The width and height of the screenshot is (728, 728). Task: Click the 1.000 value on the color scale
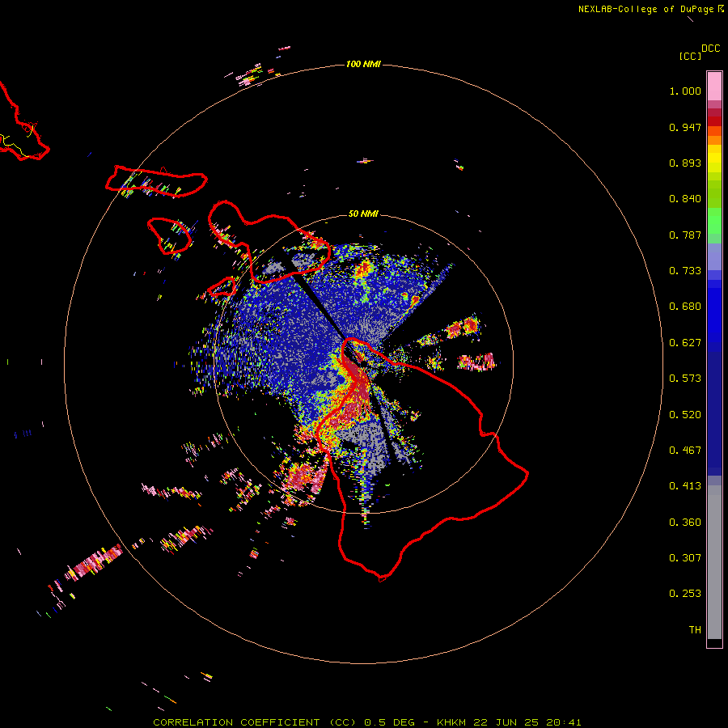685,91
